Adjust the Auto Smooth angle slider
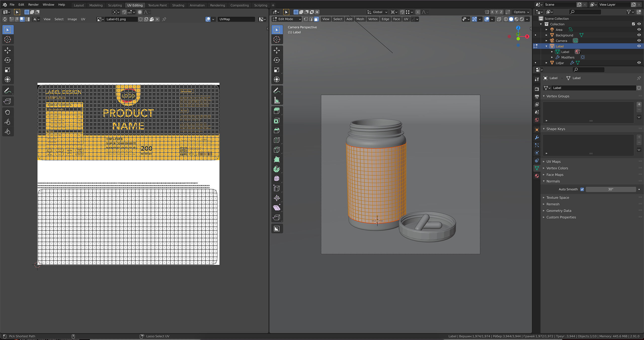Image resolution: width=644 pixels, height=340 pixels. click(x=611, y=190)
